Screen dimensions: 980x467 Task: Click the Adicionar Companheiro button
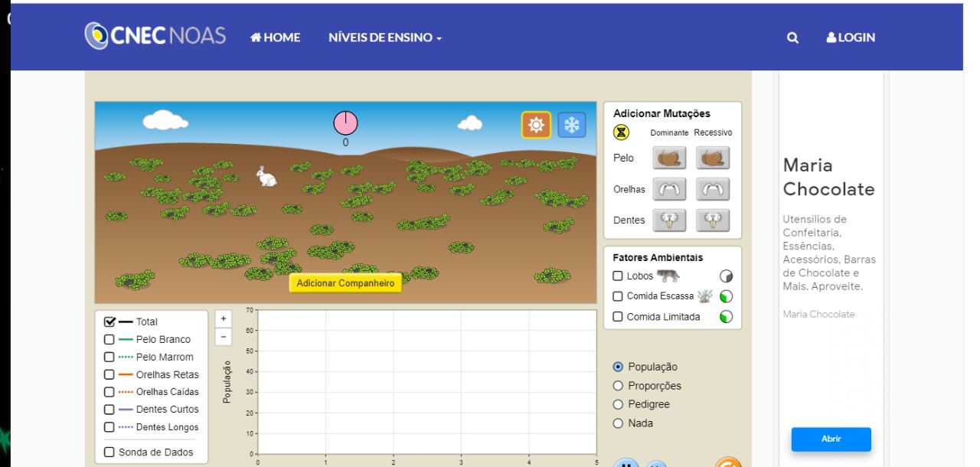[x=345, y=283]
